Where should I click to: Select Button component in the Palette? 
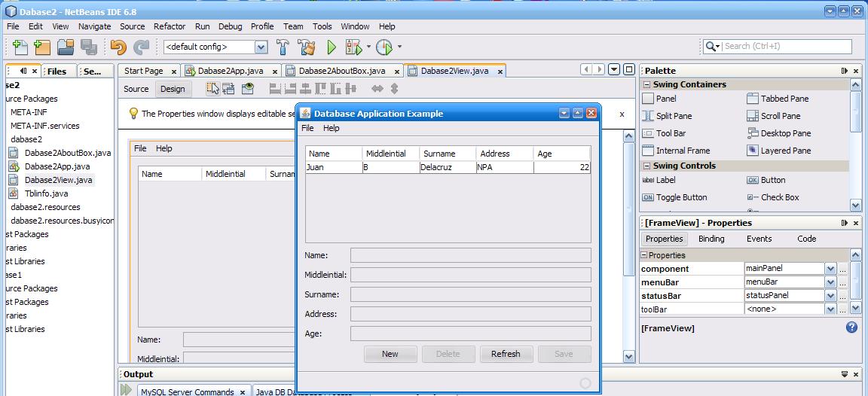pos(766,180)
